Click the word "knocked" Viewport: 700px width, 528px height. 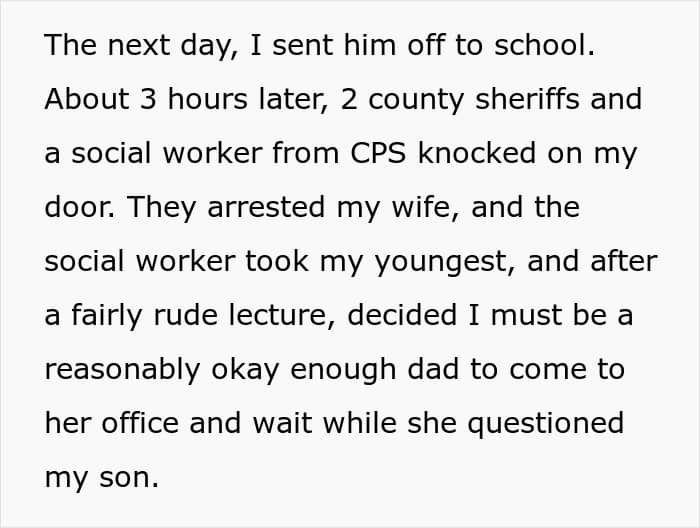click(487, 154)
